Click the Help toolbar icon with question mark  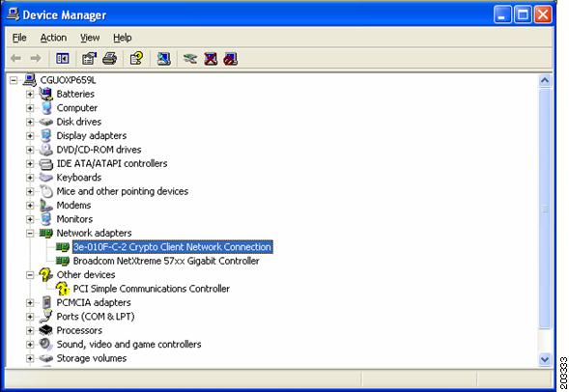click(x=136, y=58)
